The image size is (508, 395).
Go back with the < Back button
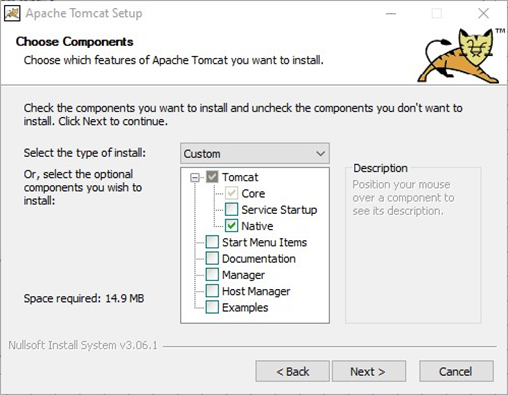click(293, 371)
